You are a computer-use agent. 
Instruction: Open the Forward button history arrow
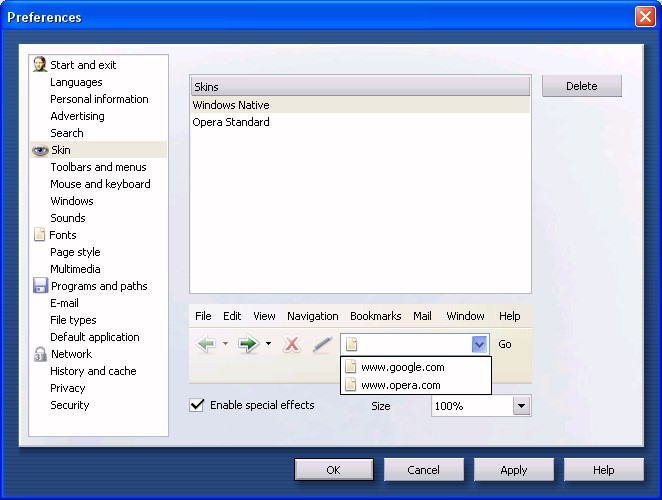click(x=268, y=344)
